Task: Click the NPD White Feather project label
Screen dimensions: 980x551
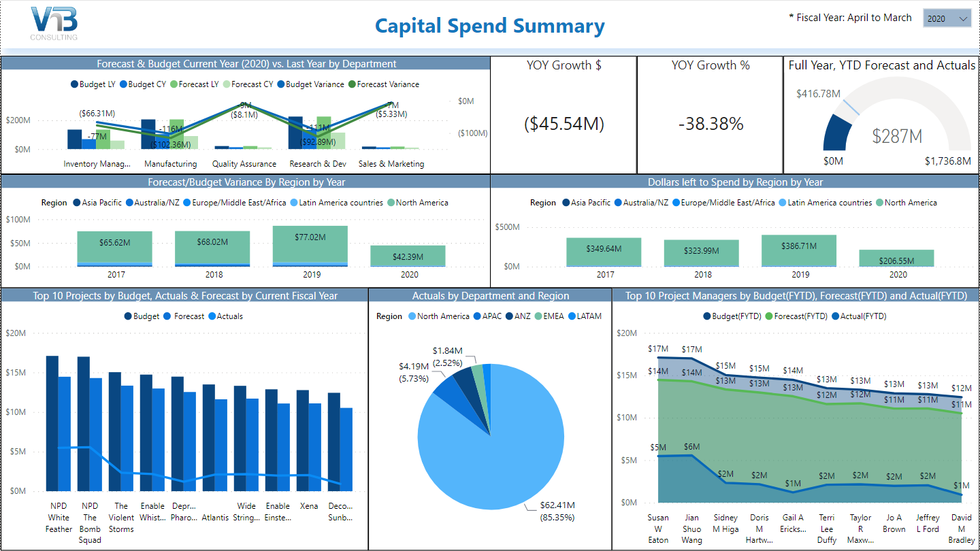Action: [x=58, y=518]
